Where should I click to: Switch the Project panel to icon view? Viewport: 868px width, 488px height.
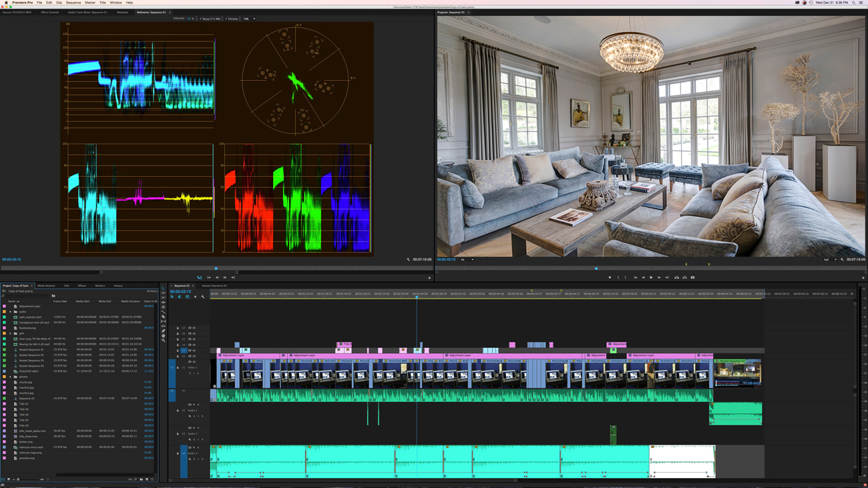8,479
